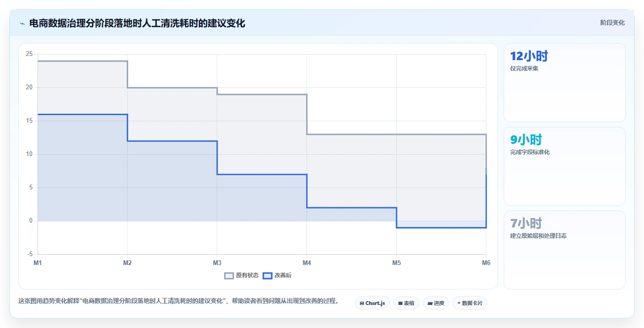The image size is (644, 328).
Task: Click the y-axis value -5
Action: (x=30, y=254)
